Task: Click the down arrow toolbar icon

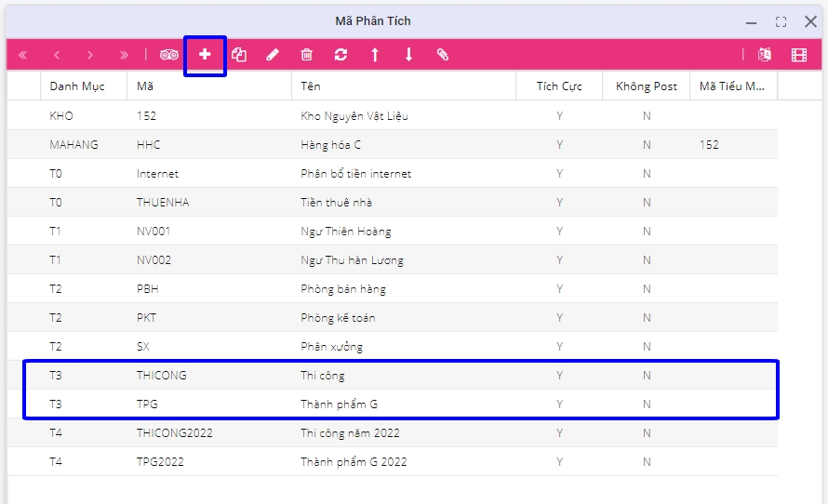Action: click(408, 55)
